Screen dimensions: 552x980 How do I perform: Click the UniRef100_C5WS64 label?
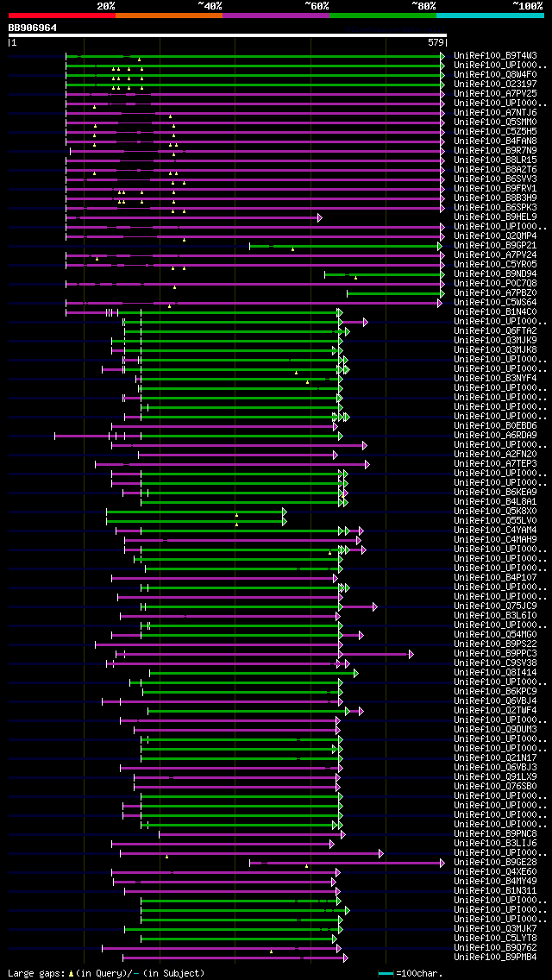(x=496, y=303)
